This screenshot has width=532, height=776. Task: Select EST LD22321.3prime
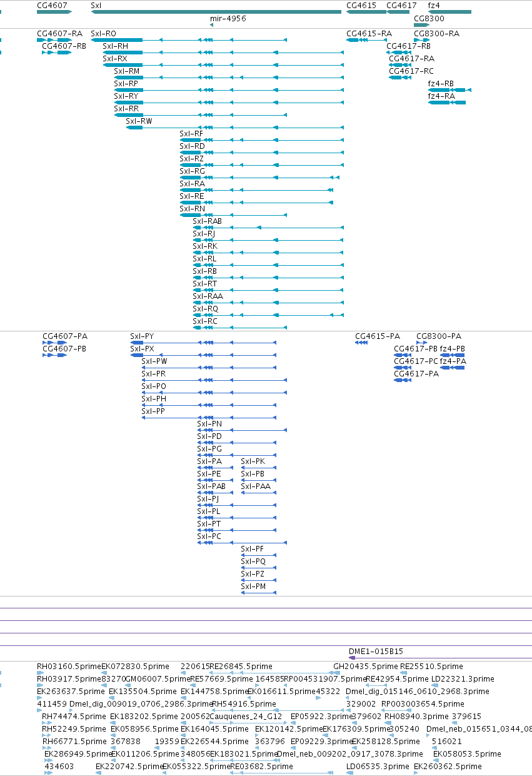click(x=463, y=678)
